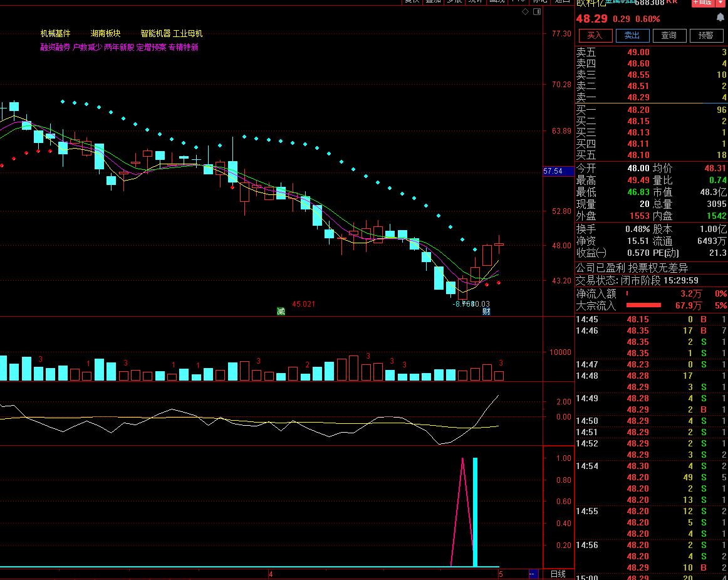
Task: Select the 买五 48.10 order row
Action: coord(652,155)
